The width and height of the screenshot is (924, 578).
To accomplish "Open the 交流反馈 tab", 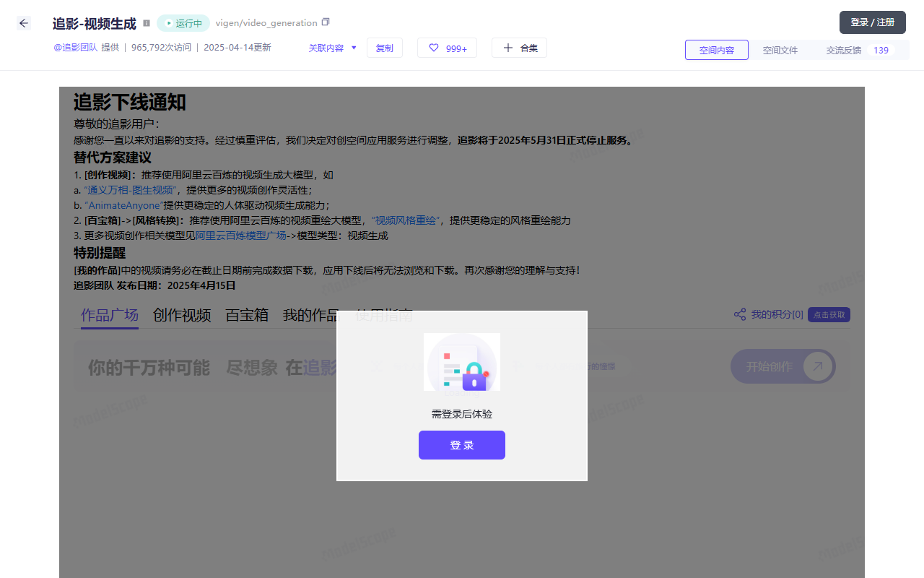I will coord(844,50).
